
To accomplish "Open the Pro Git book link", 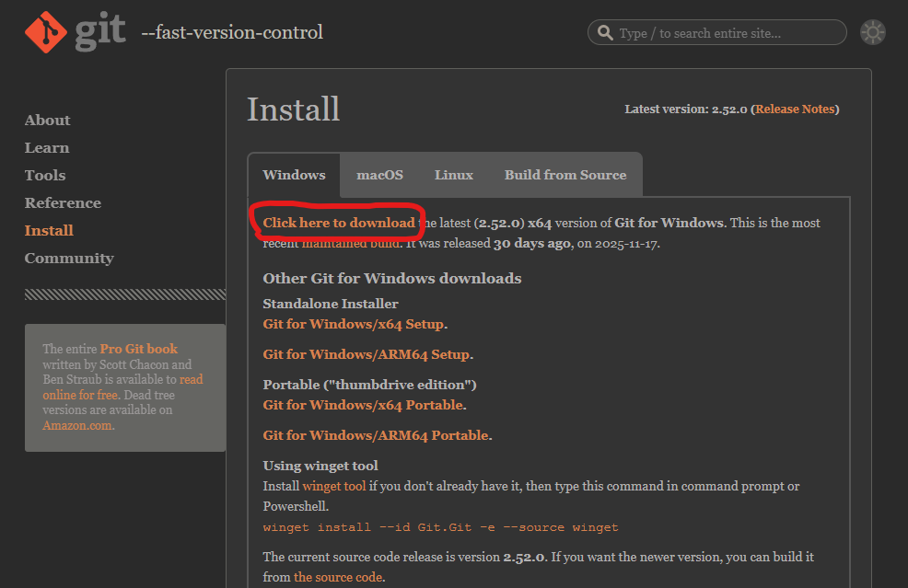I will pyautogui.click(x=139, y=349).
